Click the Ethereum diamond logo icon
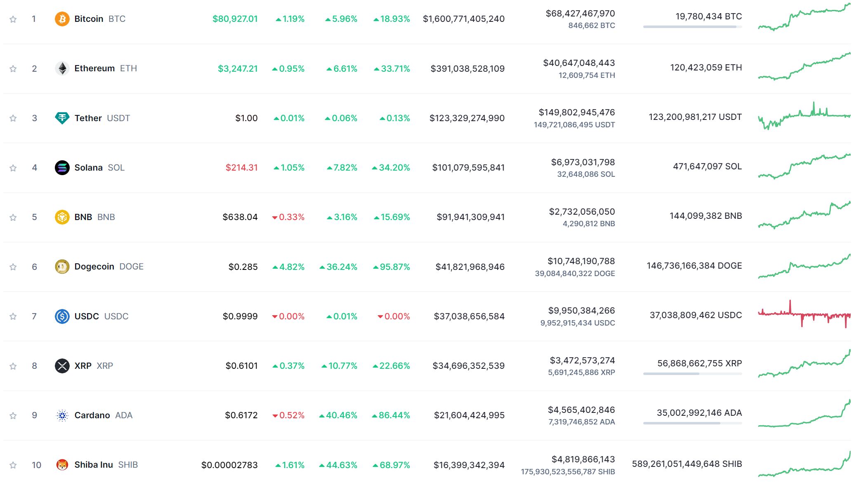 click(62, 68)
